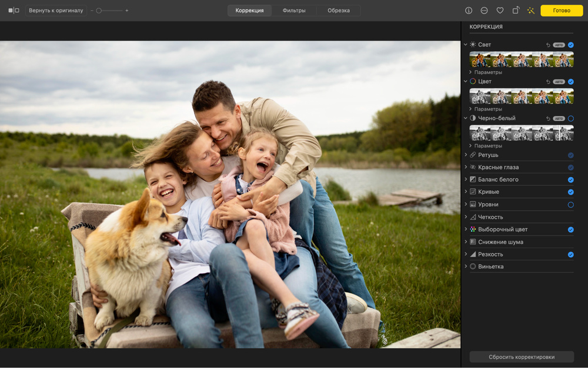Open the Обрезка tab
Screen dimensions: 588x368
338,11
